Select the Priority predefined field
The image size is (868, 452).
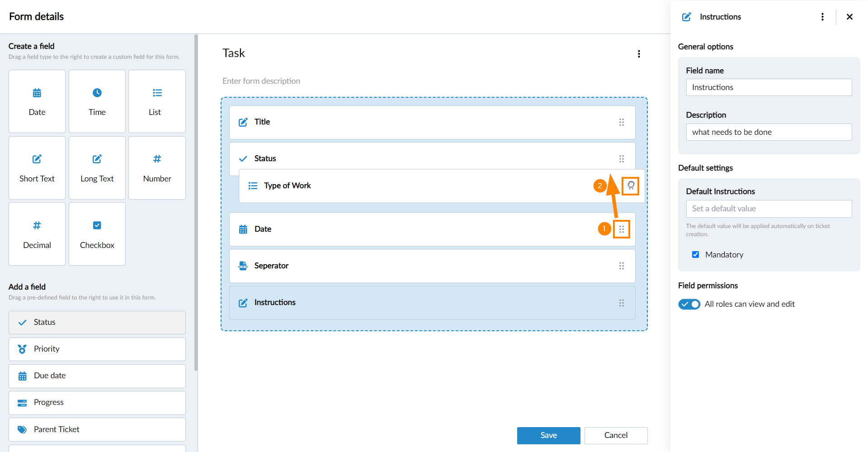97,349
